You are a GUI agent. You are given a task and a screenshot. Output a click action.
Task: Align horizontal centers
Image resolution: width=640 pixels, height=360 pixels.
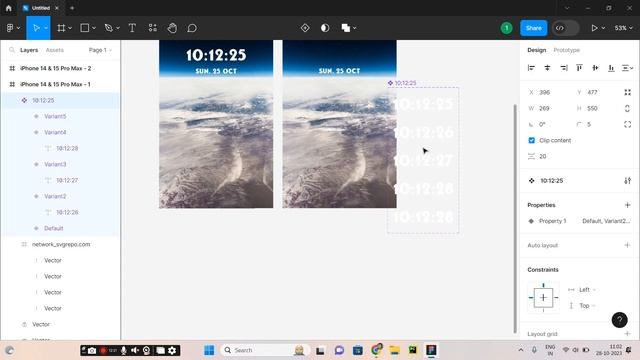(547, 68)
